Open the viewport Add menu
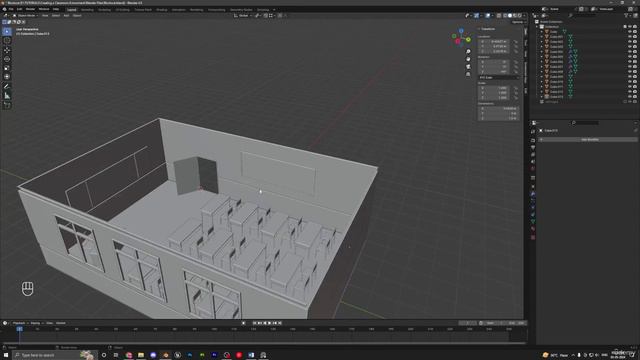Image resolution: width=640 pixels, height=360 pixels. 67,16
